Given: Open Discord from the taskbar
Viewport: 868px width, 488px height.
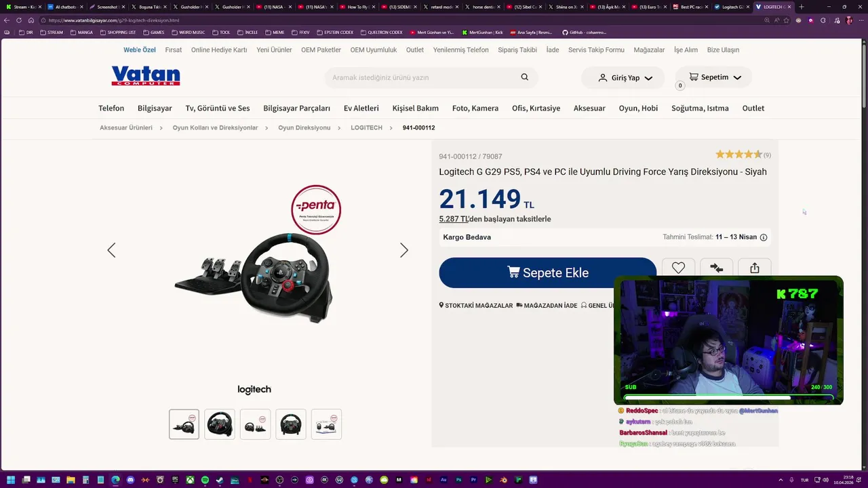Looking at the screenshot, I should 130,480.
